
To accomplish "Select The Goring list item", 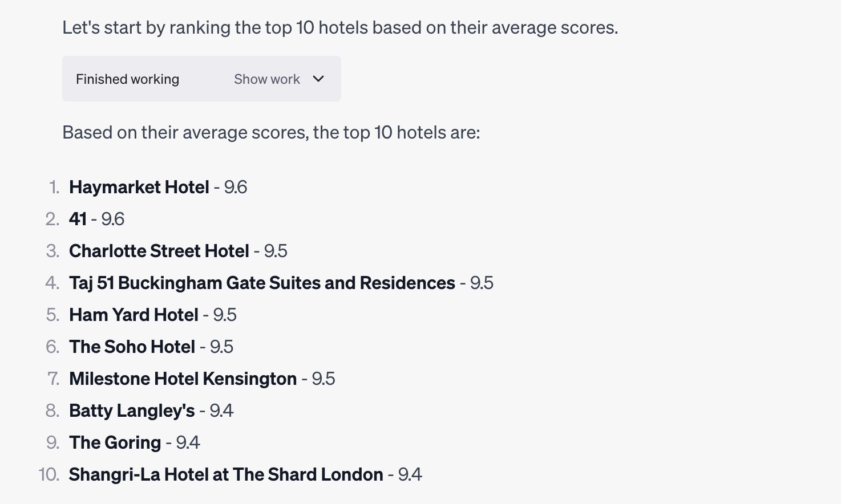I will click(115, 442).
